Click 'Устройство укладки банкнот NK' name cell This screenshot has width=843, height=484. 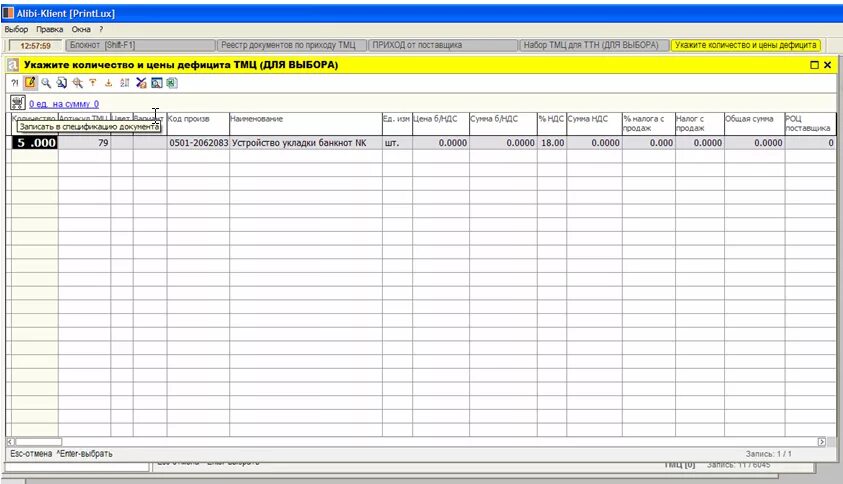(x=306, y=143)
